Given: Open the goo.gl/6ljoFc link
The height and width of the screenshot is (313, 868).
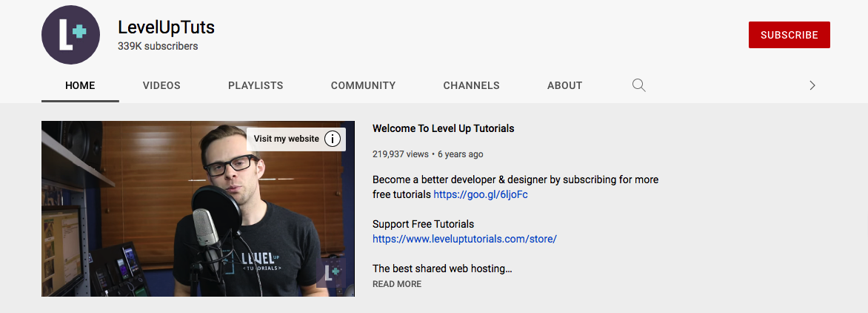Looking at the screenshot, I should (481, 194).
